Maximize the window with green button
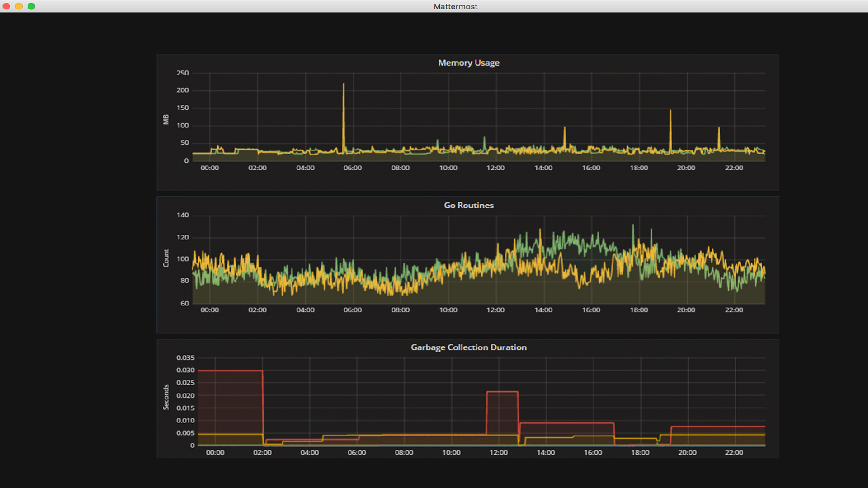This screenshot has height=488, width=868. click(x=31, y=6)
